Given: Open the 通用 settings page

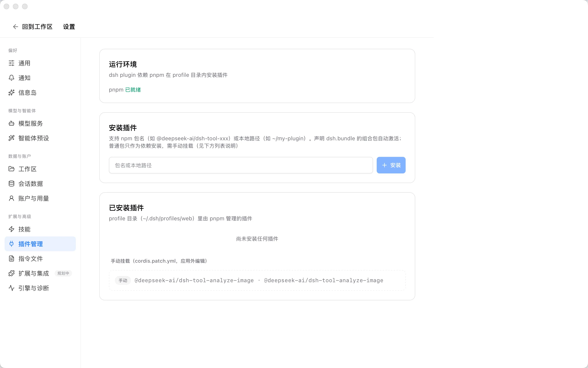Looking at the screenshot, I should click(x=40, y=63).
